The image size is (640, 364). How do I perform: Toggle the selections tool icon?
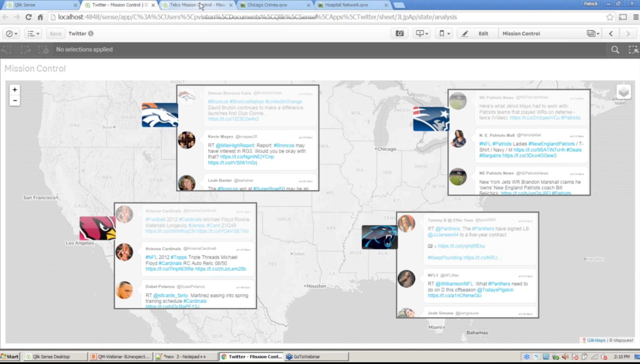(633, 50)
